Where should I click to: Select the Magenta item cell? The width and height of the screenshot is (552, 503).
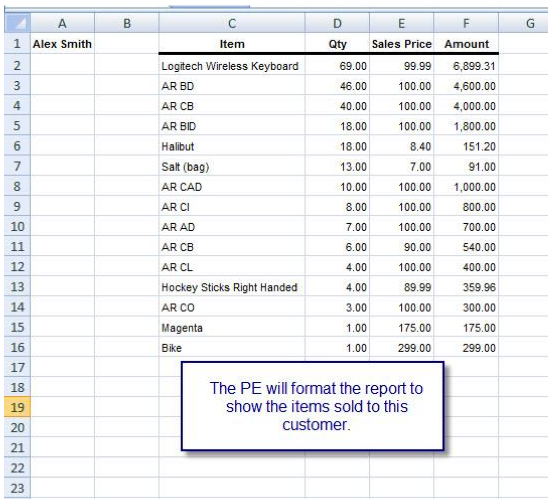click(x=232, y=328)
